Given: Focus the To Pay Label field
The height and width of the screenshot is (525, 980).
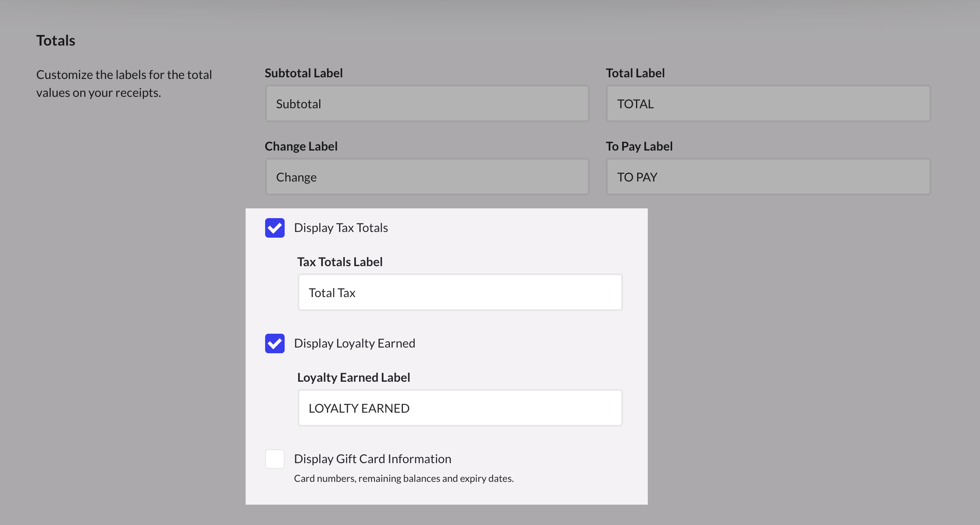Looking at the screenshot, I should (x=768, y=176).
